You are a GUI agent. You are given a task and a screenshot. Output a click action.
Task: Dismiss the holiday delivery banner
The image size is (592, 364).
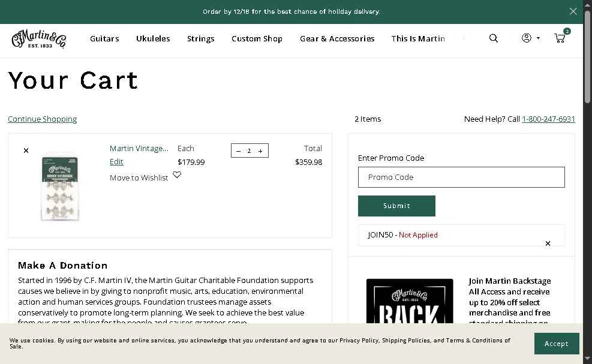573,11
